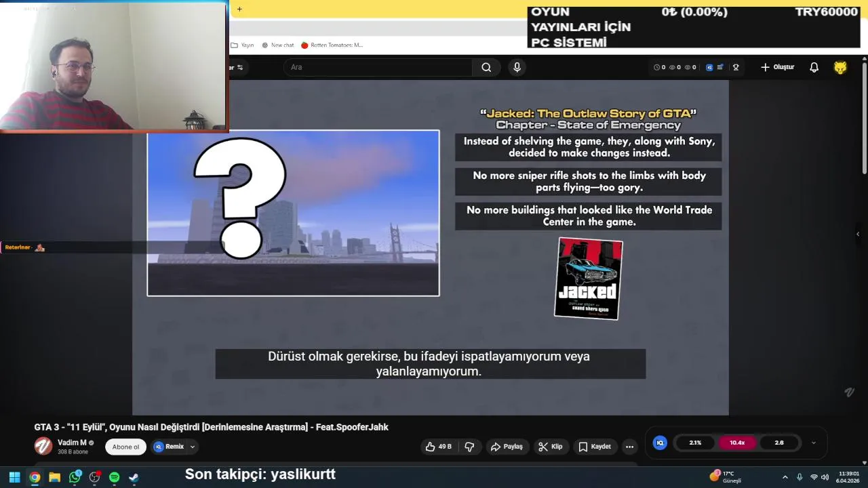The width and height of the screenshot is (868, 488).
Task: Click the Remix button
Action: pos(169,447)
